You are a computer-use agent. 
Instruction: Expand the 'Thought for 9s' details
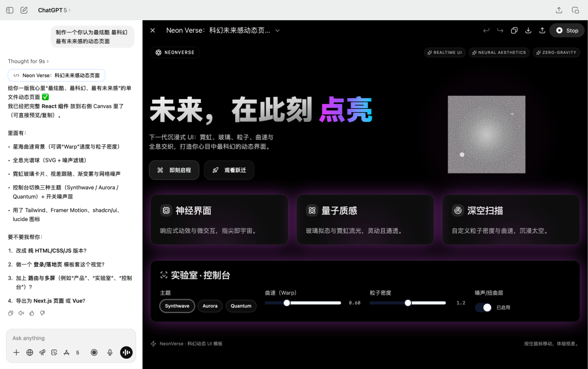coord(28,61)
